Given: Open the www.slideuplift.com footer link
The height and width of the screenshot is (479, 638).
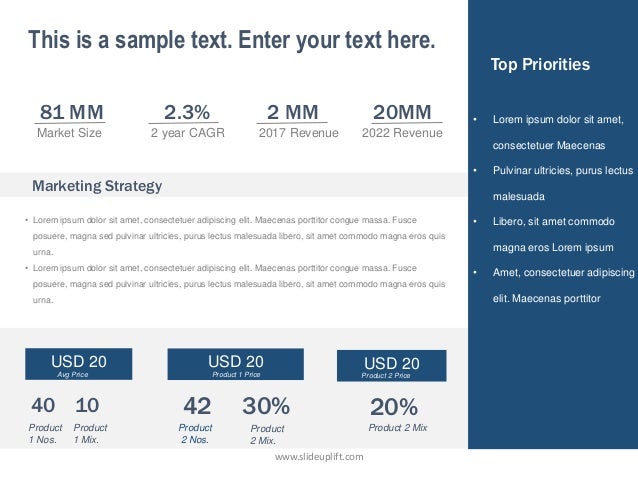Looking at the screenshot, I should [319, 457].
